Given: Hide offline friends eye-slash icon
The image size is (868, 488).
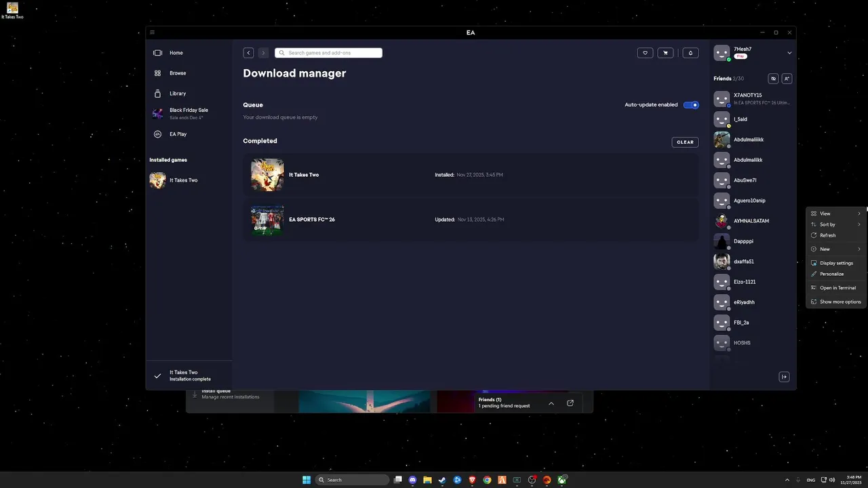Looking at the screenshot, I should [773, 79].
